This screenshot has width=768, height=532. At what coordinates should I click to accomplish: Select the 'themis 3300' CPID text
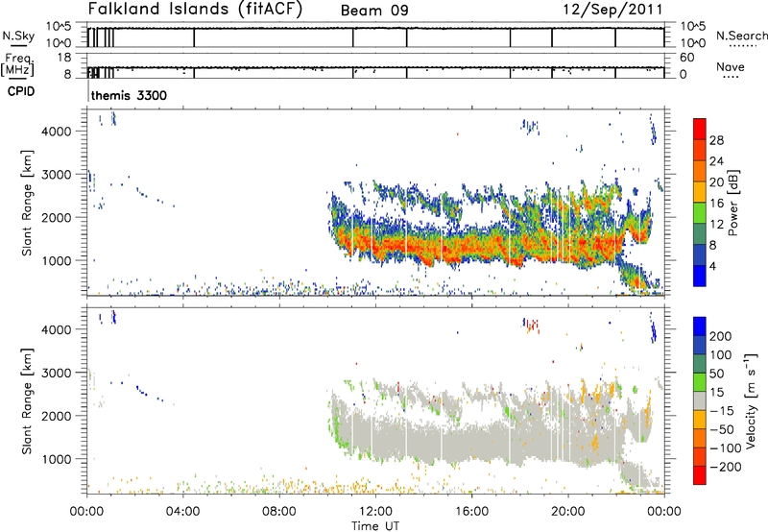point(129,95)
